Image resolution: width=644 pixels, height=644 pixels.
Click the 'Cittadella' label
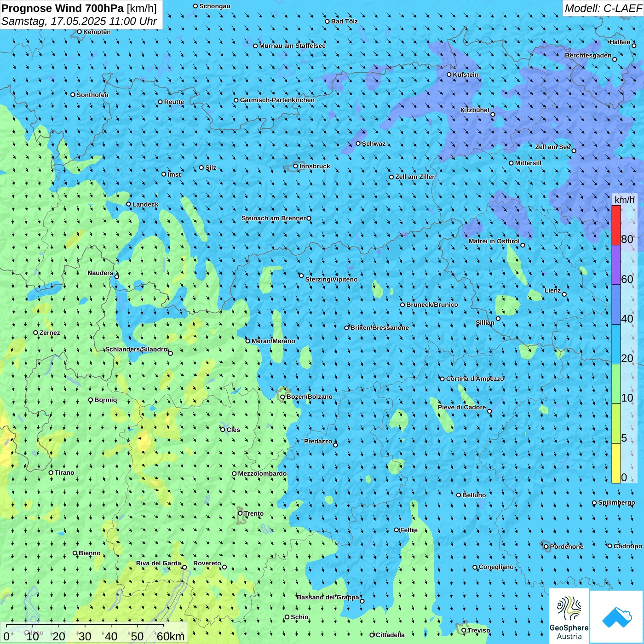391,635
